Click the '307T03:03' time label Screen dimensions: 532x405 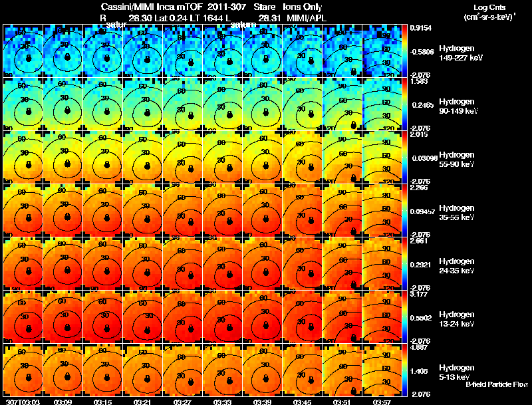click(23, 402)
